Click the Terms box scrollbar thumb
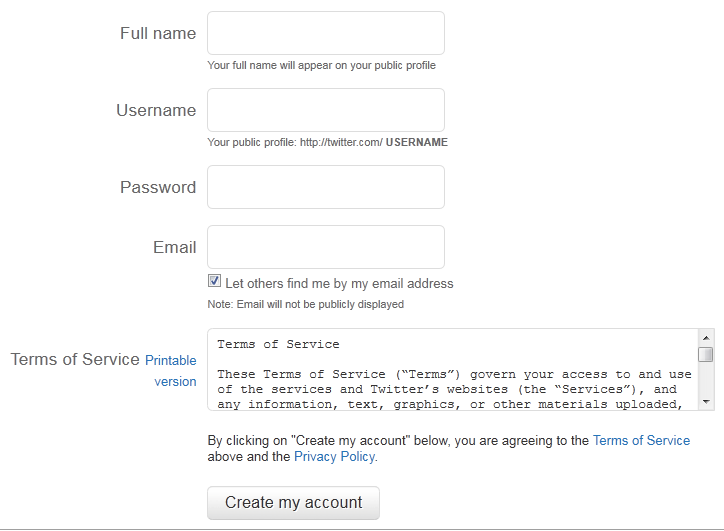 [x=706, y=354]
